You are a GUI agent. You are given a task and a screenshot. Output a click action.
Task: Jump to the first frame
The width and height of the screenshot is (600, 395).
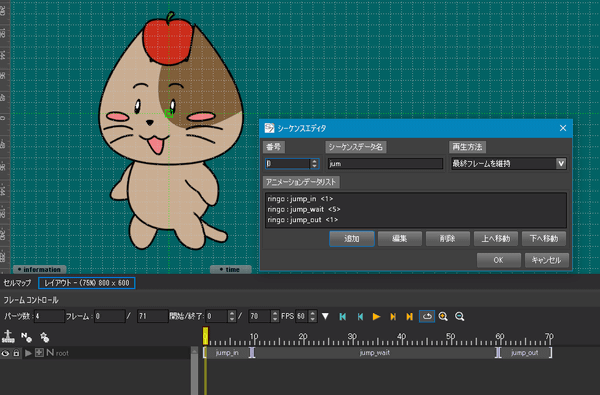click(x=343, y=317)
